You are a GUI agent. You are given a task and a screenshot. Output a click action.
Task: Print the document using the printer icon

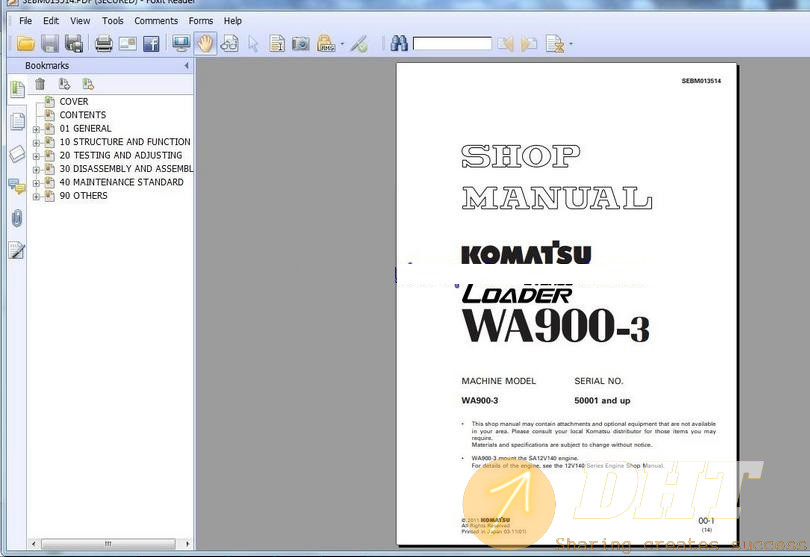click(x=103, y=44)
